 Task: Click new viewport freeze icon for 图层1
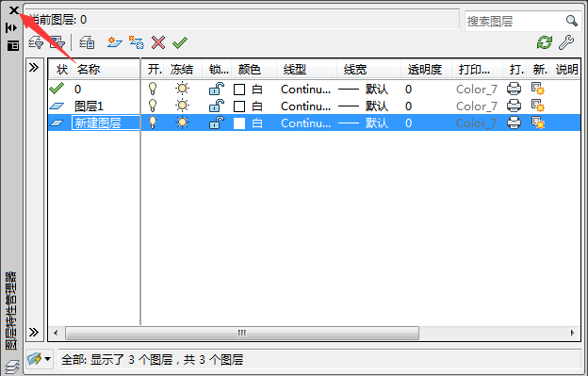pos(538,106)
